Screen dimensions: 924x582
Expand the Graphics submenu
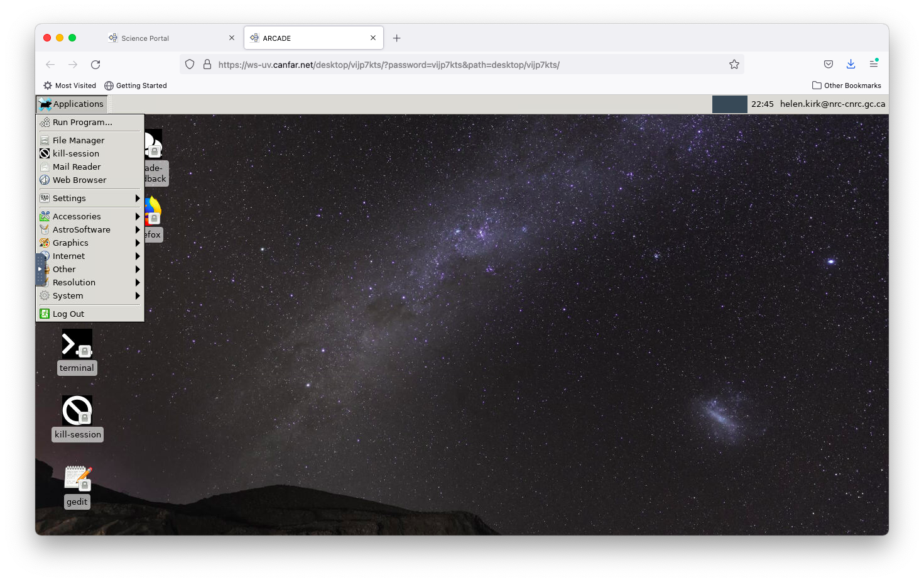(x=89, y=243)
